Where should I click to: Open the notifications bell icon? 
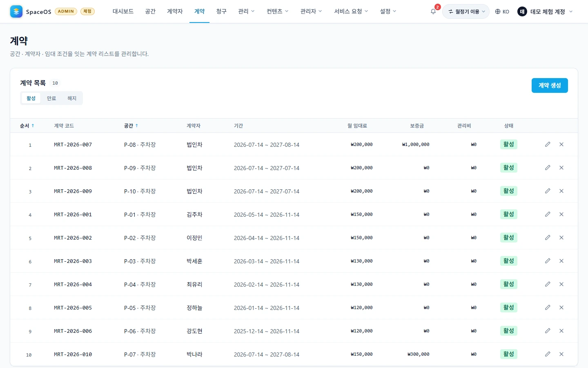(x=433, y=11)
